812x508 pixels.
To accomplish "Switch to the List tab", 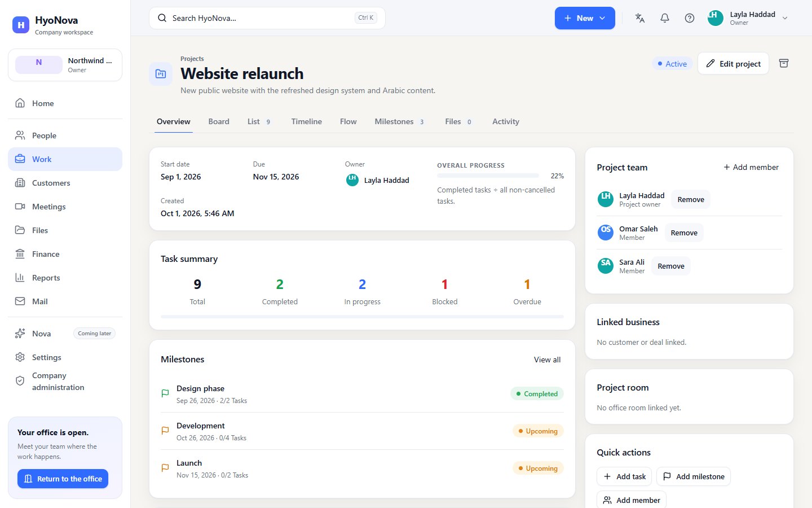I will 259,121.
